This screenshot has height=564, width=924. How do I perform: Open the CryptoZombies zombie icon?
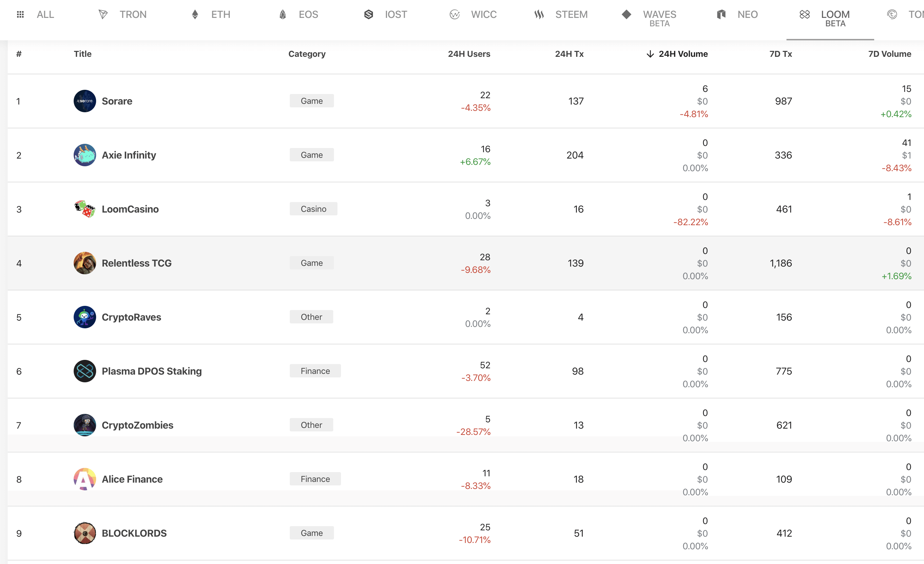coord(85,425)
